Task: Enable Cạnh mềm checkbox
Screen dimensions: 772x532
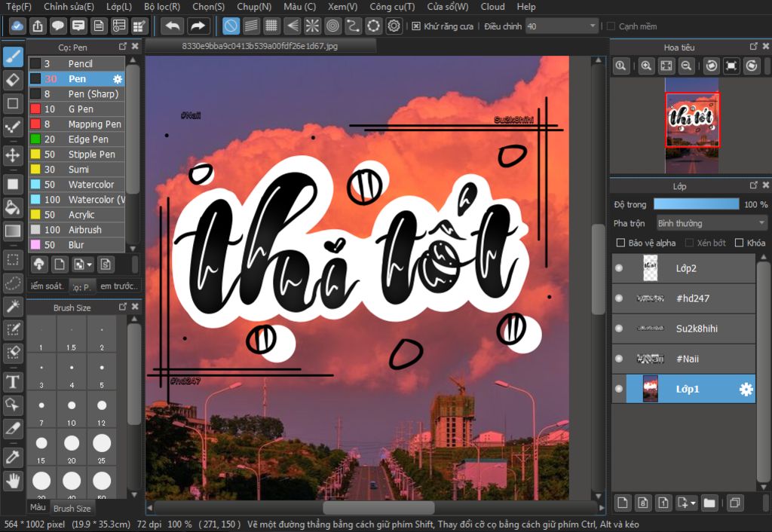Action: tap(611, 26)
